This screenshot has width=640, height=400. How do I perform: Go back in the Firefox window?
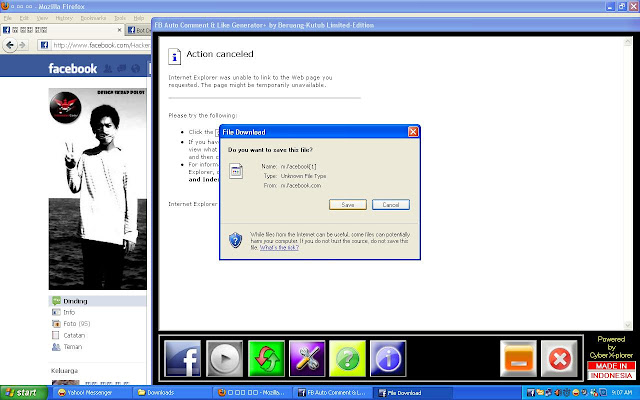[x=10, y=45]
